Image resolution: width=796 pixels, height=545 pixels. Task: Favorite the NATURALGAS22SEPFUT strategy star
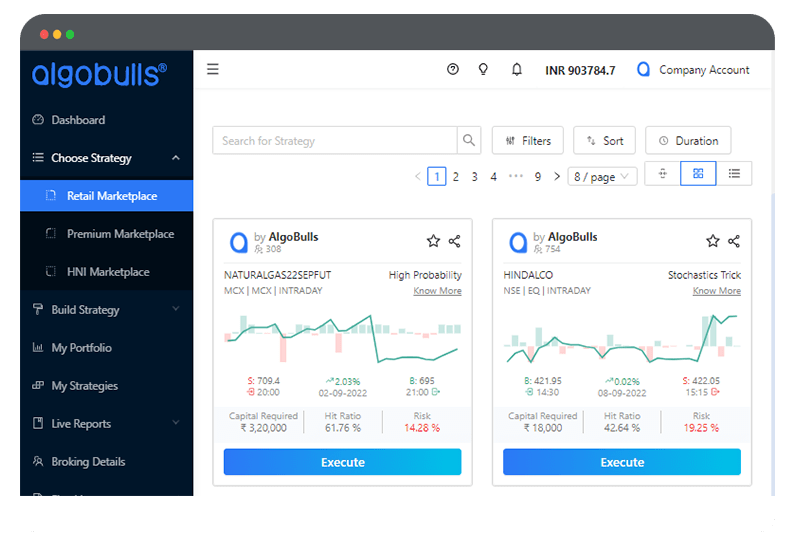click(x=433, y=241)
